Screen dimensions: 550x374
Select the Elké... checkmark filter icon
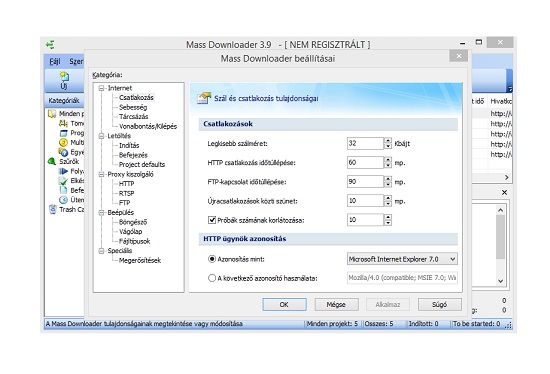pyautogui.click(x=63, y=181)
